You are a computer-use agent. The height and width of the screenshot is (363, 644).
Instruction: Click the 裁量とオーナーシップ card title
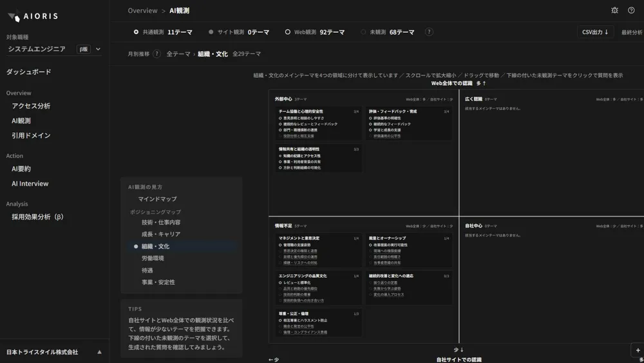387,239
